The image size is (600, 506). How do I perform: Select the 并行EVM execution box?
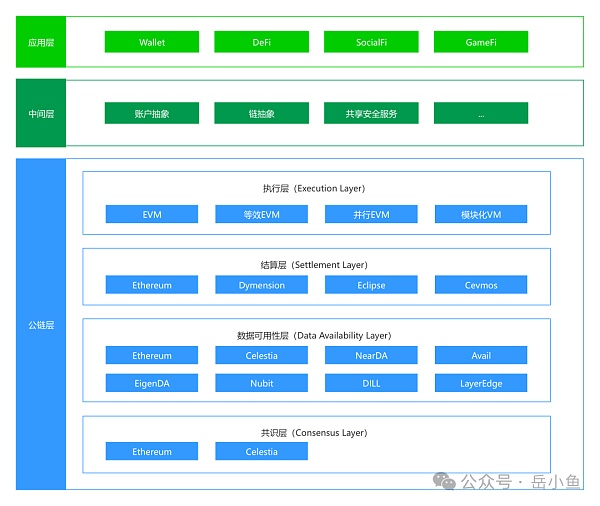coord(371,215)
